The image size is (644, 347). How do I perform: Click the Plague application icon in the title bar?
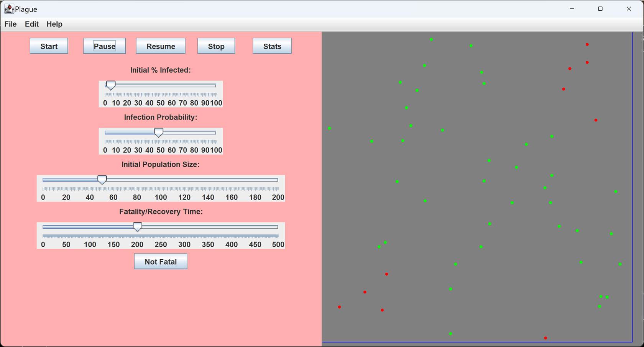(8, 8)
